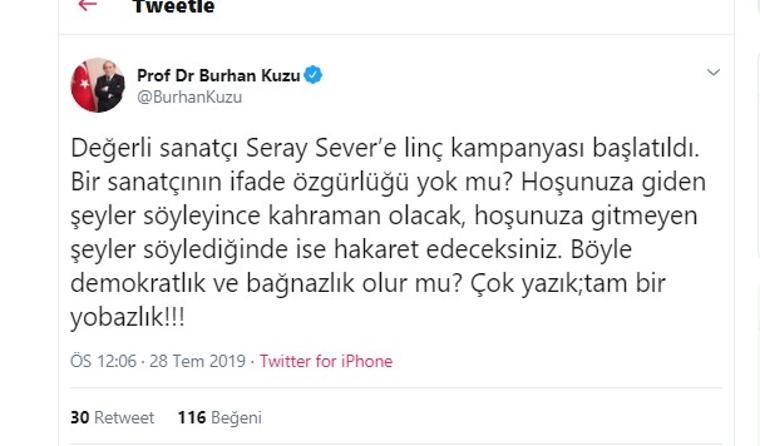Click "Çok yazık;tam bir" in the tweet
Image resolution: width=760 pixels, height=446 pixels.
(x=574, y=284)
